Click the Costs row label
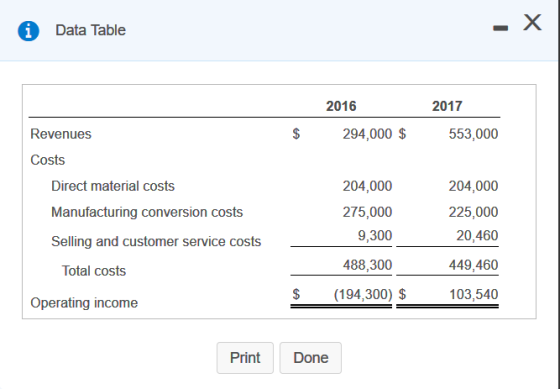The width and height of the screenshot is (560, 389). coord(48,160)
